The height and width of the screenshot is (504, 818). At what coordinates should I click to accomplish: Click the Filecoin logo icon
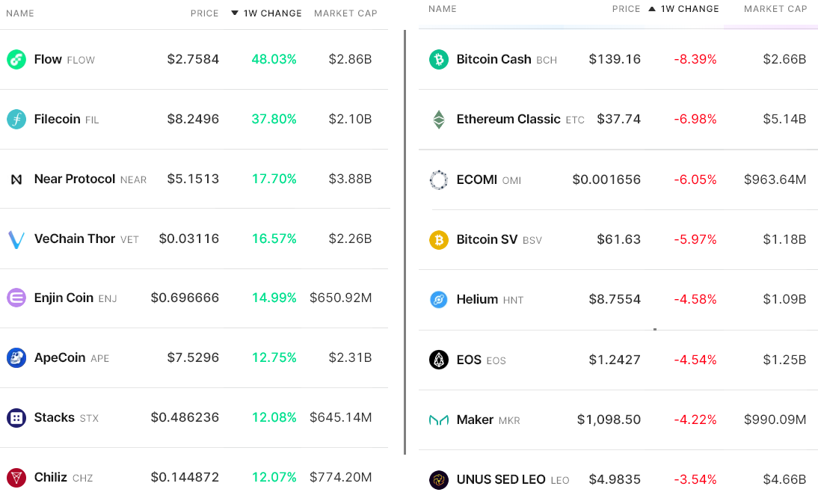(16, 120)
